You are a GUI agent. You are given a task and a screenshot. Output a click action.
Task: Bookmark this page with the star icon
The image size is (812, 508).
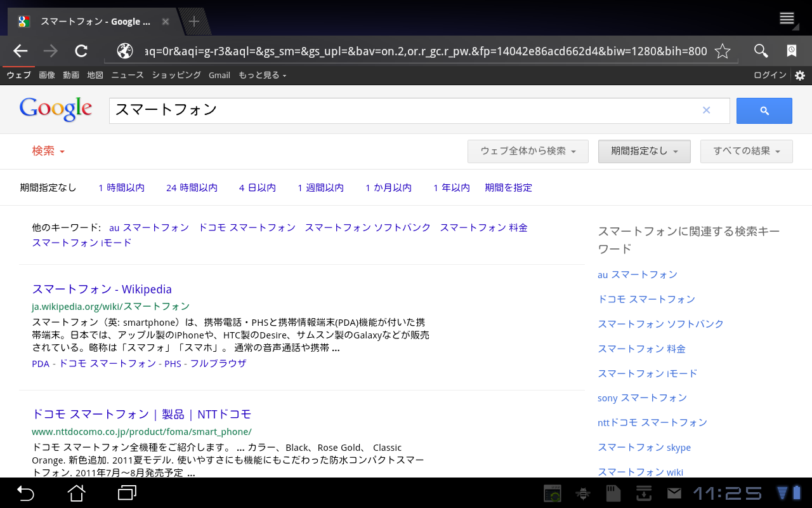[x=723, y=51]
